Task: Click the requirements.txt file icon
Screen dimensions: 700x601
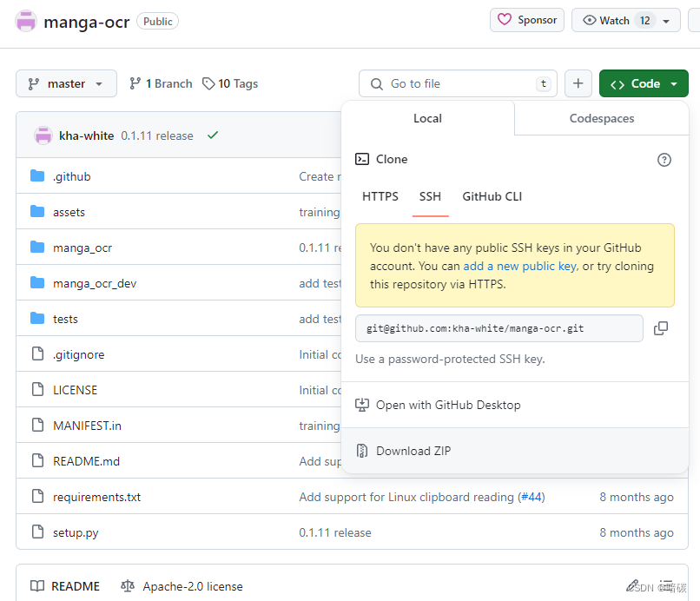Action: tap(38, 496)
